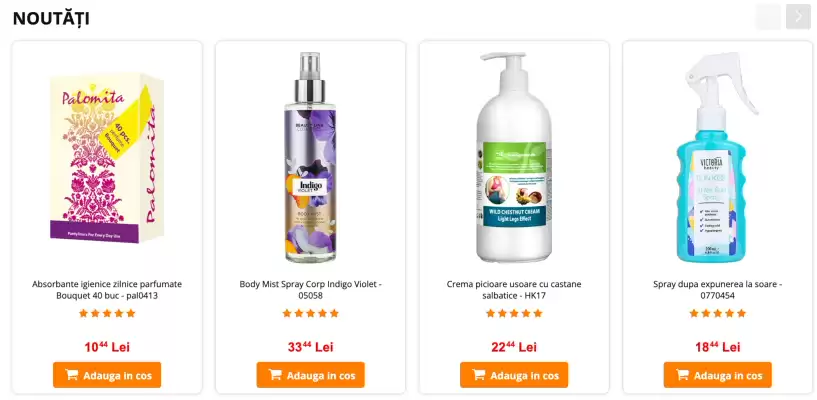Click the Palomita box product image
Screen dimensions: 817x400
pyautogui.click(x=107, y=158)
